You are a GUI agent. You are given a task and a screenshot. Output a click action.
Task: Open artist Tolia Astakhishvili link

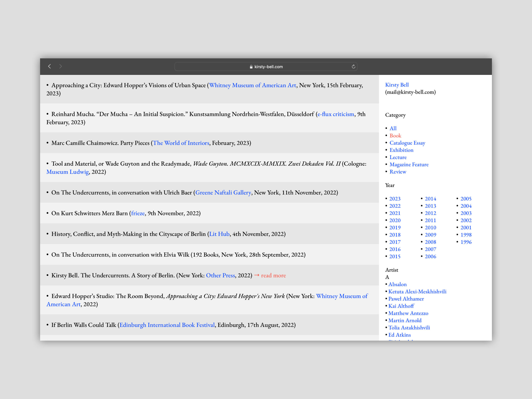click(x=409, y=328)
